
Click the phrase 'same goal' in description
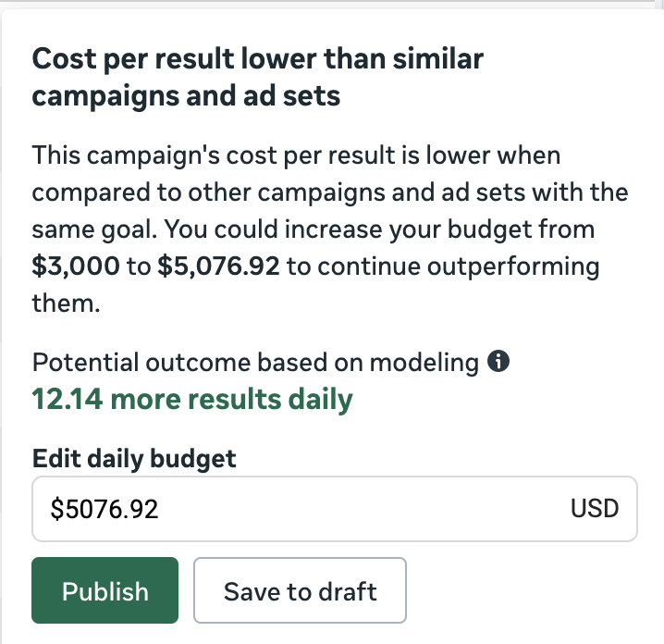pos(94,229)
